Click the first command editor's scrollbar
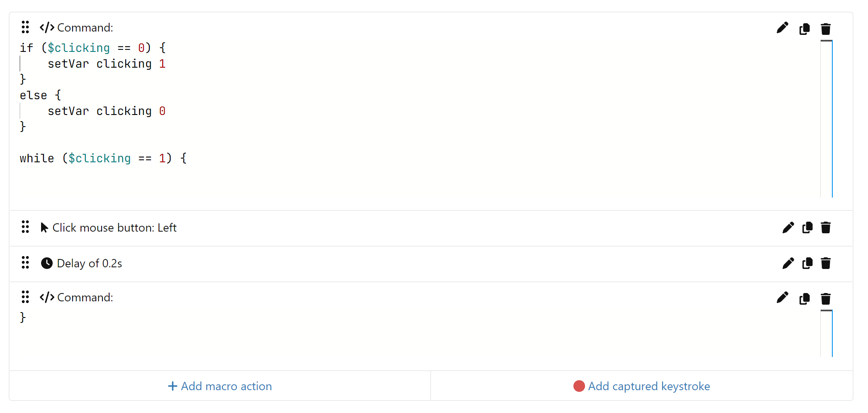 pyautogui.click(x=827, y=119)
